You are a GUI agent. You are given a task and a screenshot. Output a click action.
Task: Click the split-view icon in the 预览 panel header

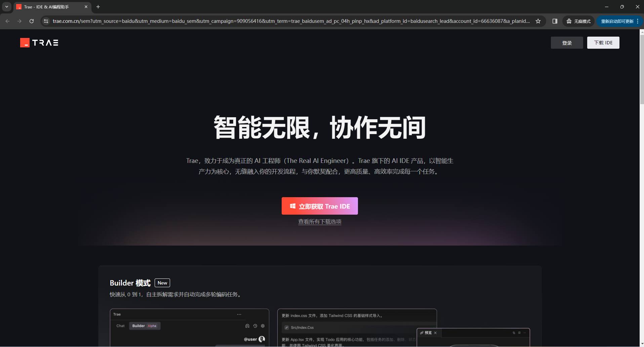(x=519, y=333)
